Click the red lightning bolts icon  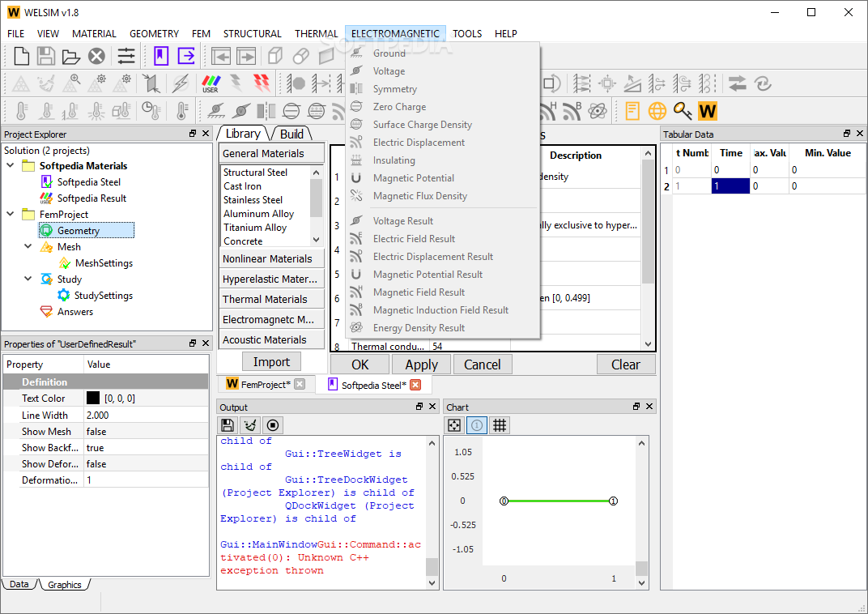(x=262, y=83)
